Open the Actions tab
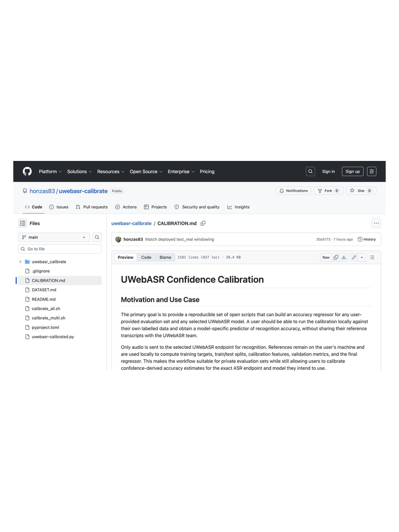Image resolution: width=399 pixels, height=532 pixels. point(126,207)
